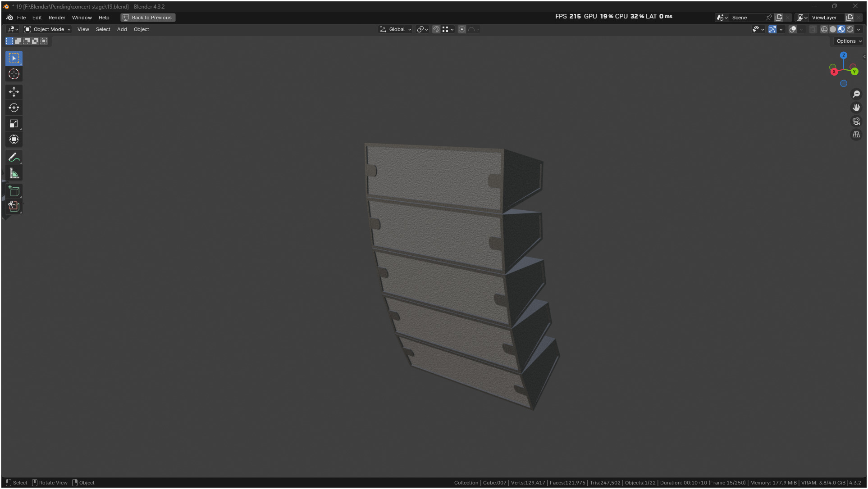
Task: Expand the Options dropdown
Action: pyautogui.click(x=849, y=41)
